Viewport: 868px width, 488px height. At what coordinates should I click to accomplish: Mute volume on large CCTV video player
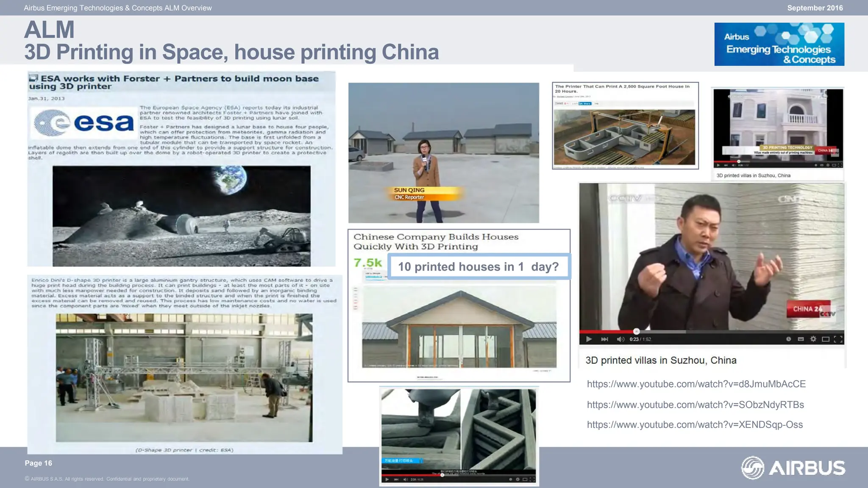click(x=620, y=339)
